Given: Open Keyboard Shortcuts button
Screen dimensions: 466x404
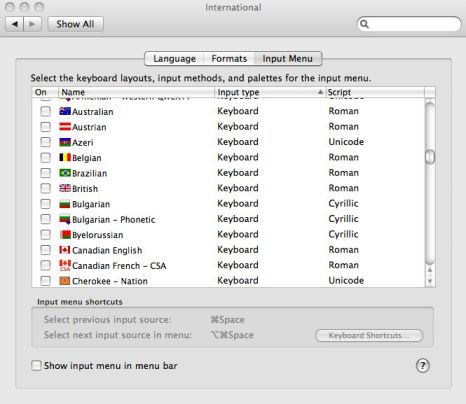Looking at the screenshot, I should click(369, 335).
